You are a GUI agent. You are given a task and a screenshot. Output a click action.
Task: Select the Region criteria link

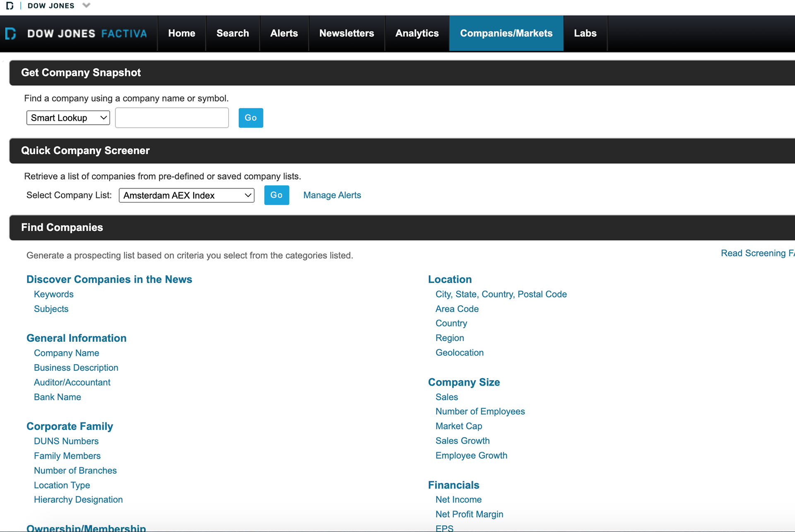point(450,338)
